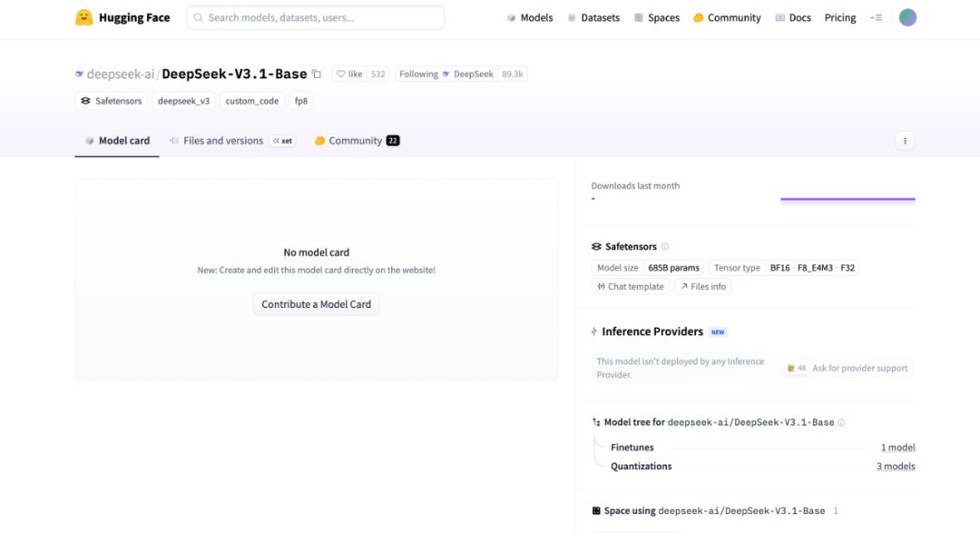Switch to Files and versions tab
This screenshot has height=533, width=980.
[x=222, y=141]
